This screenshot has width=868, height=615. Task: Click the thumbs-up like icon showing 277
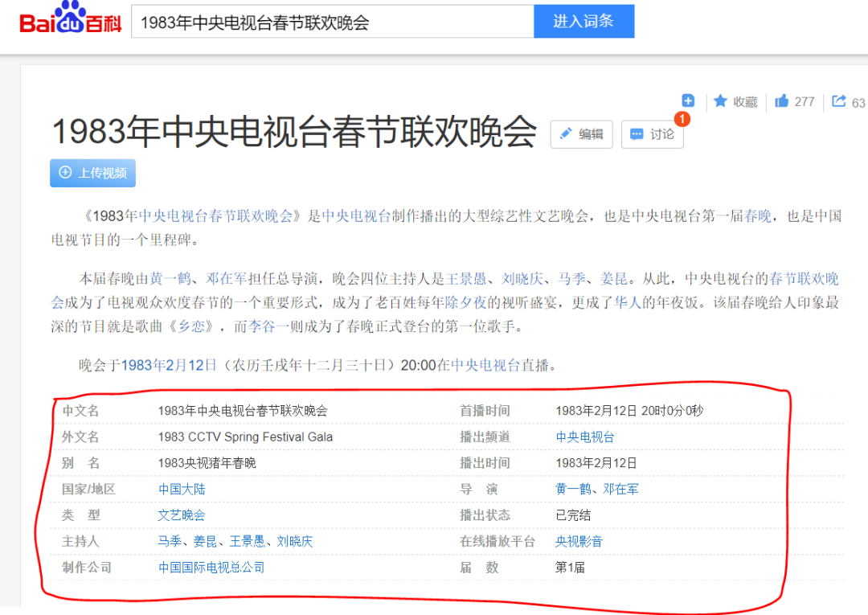point(782,100)
